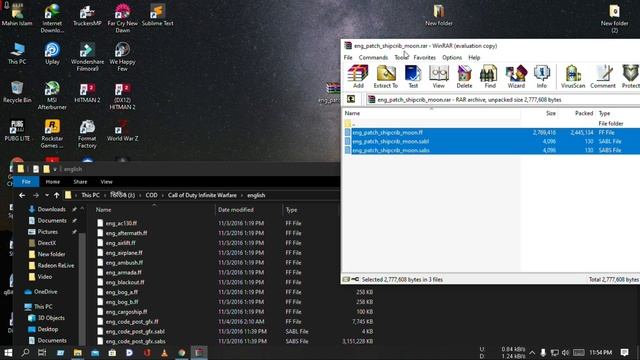The height and width of the screenshot is (360, 640).
Task: Click the Add button in WinRAR toolbar
Action: [x=358, y=76]
